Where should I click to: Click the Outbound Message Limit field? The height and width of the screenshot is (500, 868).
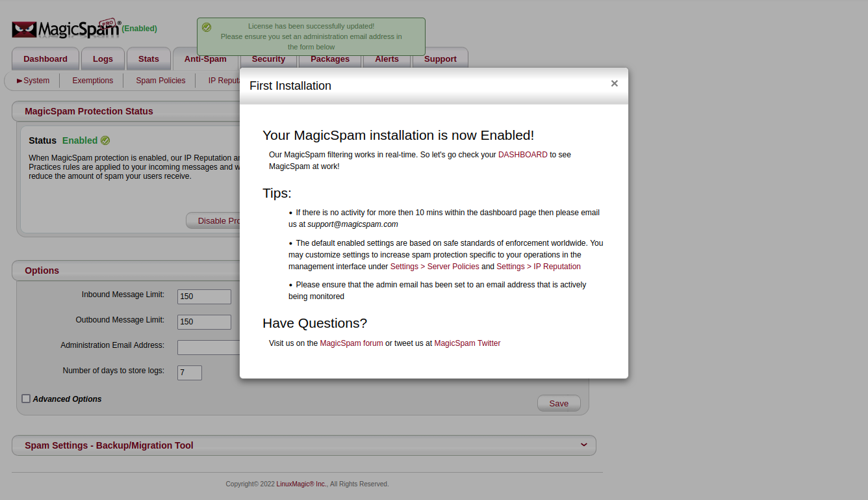(x=204, y=322)
